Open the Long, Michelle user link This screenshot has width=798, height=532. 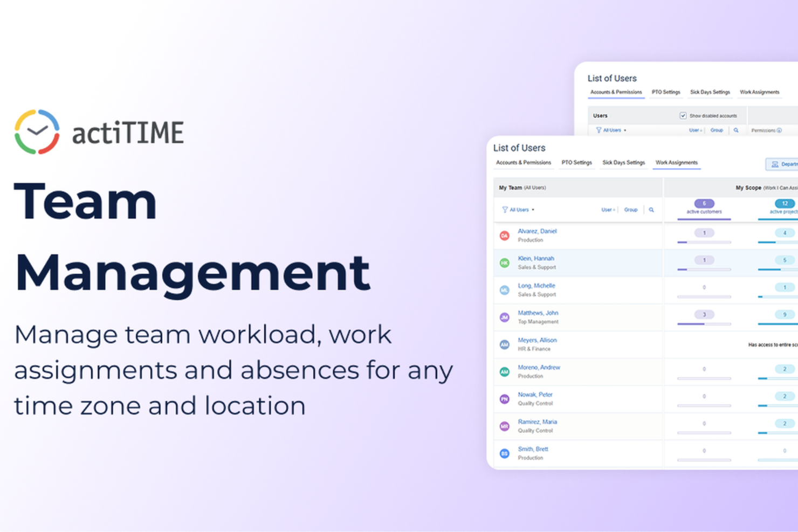click(x=536, y=286)
